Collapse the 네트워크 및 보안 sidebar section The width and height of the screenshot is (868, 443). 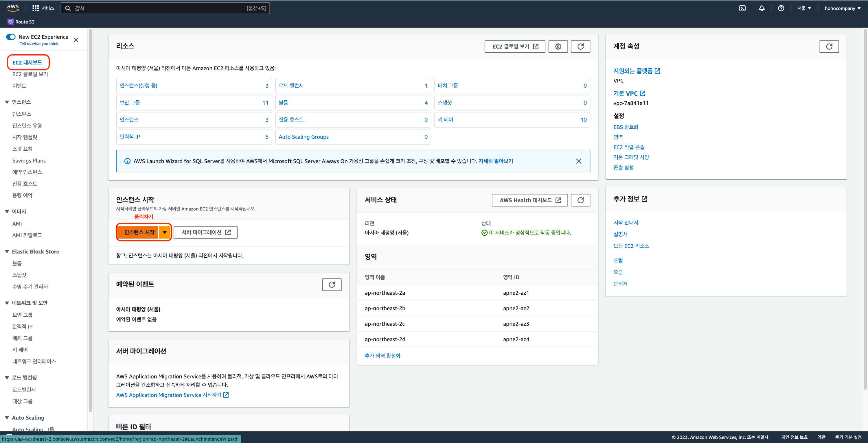[7, 303]
